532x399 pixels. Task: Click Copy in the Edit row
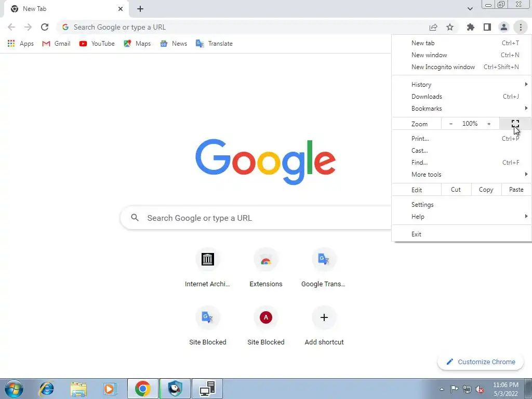(x=486, y=190)
